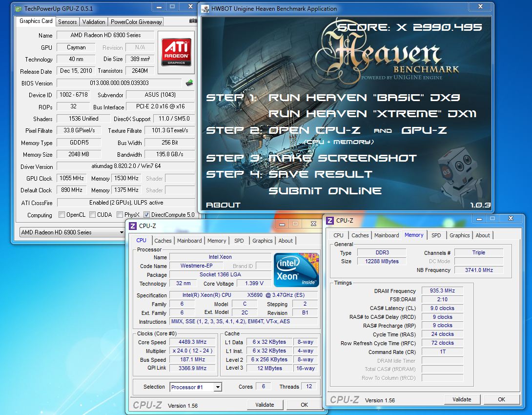Open Graphics tab in the CPU-Z processor window

(262, 241)
